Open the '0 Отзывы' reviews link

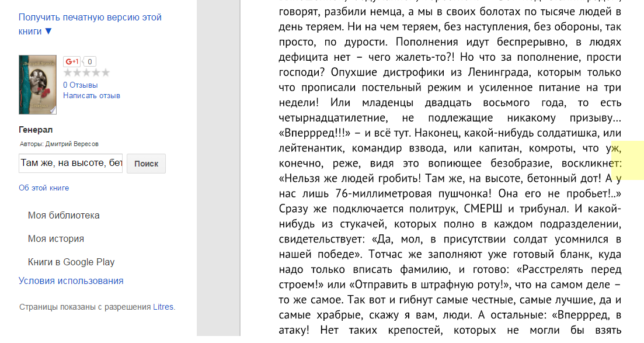point(81,85)
